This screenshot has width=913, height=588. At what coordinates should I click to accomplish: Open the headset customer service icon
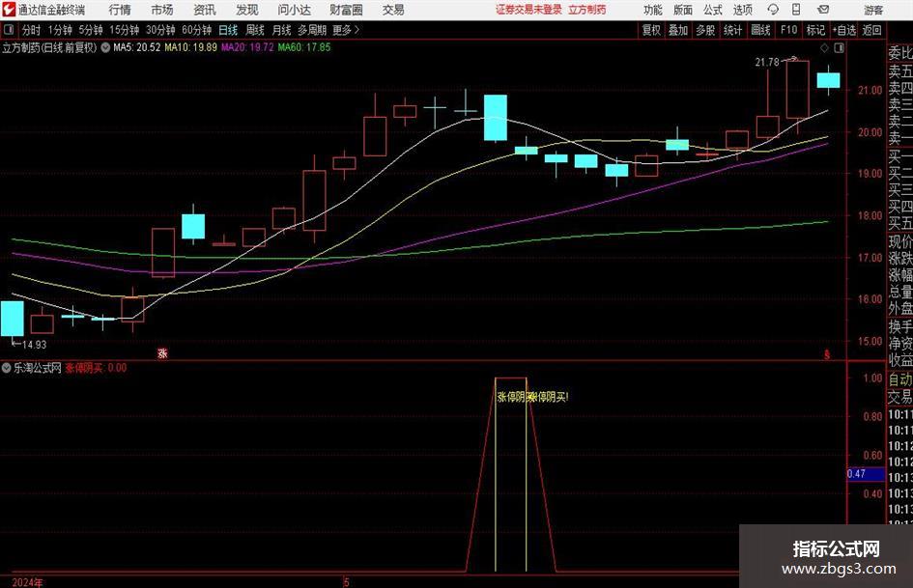pos(773,10)
